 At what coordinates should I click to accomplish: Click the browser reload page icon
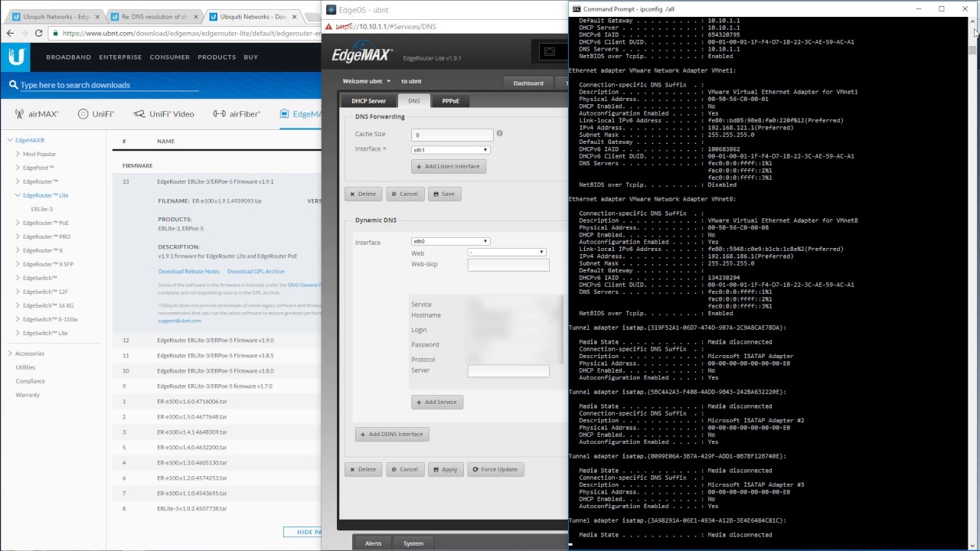tap(38, 33)
